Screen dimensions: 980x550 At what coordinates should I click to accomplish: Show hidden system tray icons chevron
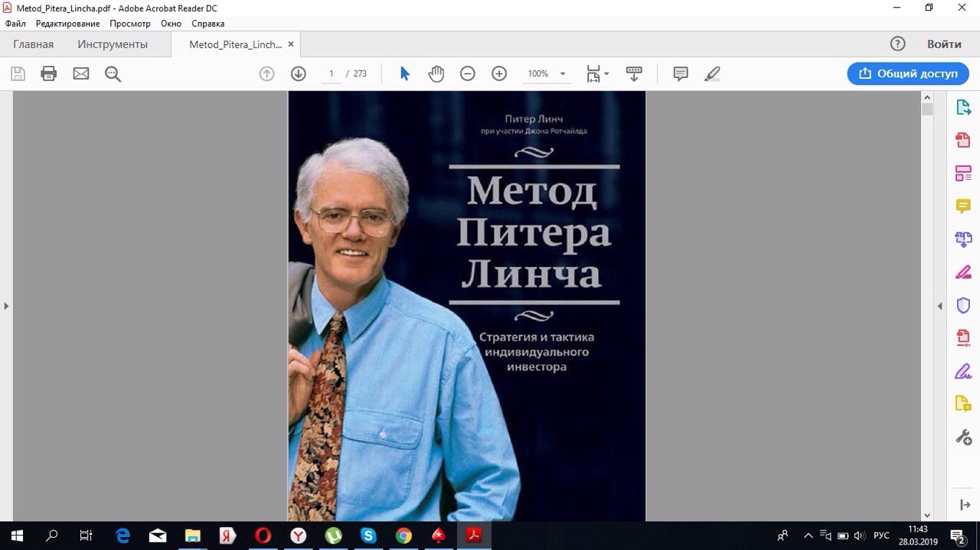coord(808,535)
